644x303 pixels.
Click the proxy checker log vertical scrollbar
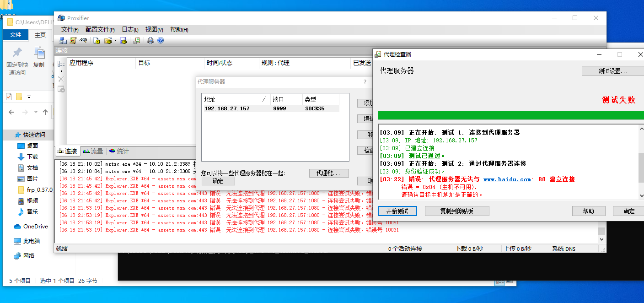tap(641, 162)
